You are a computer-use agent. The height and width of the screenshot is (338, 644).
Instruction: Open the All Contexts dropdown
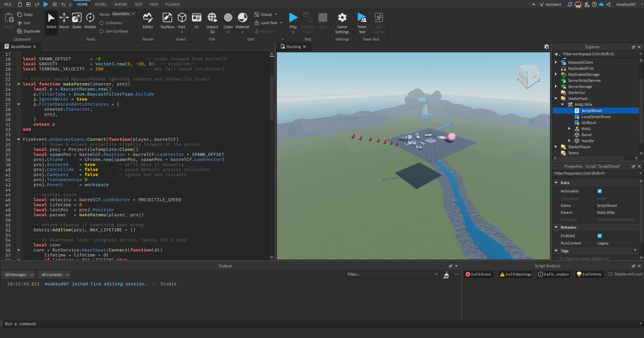point(54,275)
